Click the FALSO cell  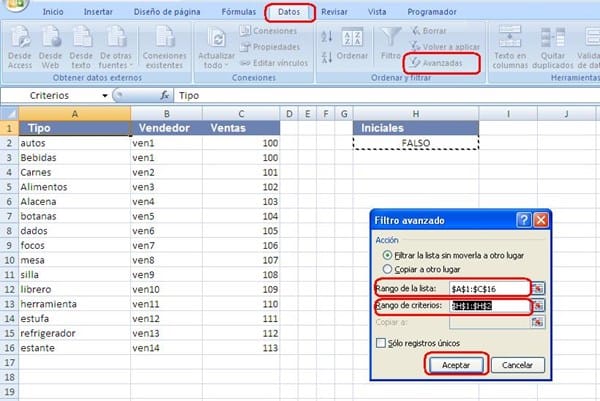point(416,143)
